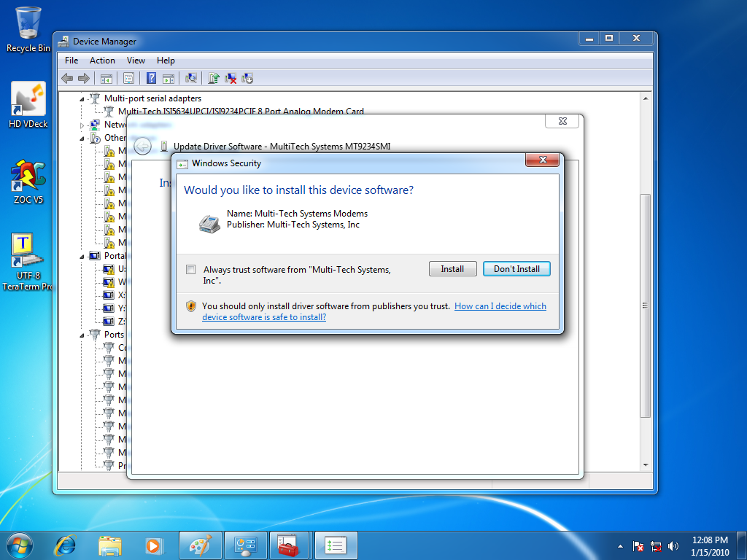The height and width of the screenshot is (560, 747).
Task: Click the Update Driver Software toolbar icon
Action: pos(214,79)
